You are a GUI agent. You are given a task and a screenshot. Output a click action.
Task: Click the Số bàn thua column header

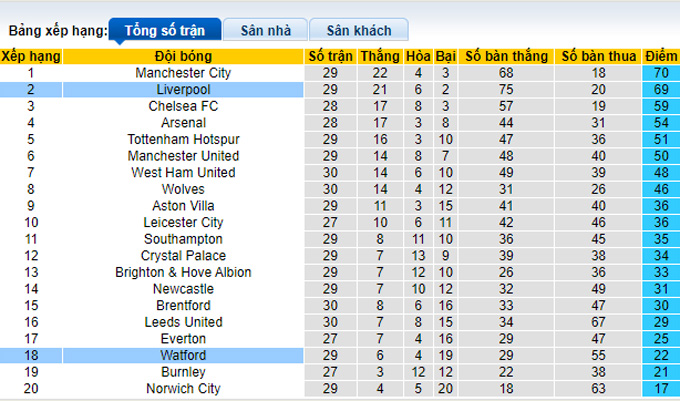(x=598, y=56)
